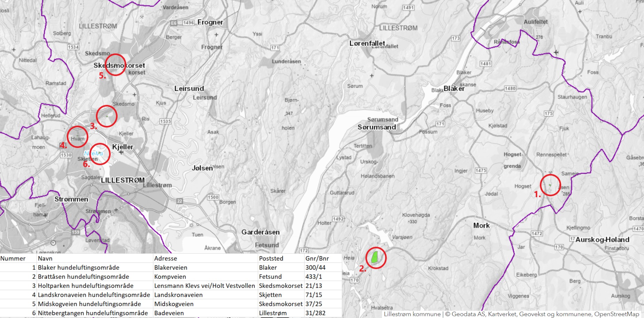
Task: Click the Brattåsen hundeluftingsområde name cell
Action: [x=83, y=277]
